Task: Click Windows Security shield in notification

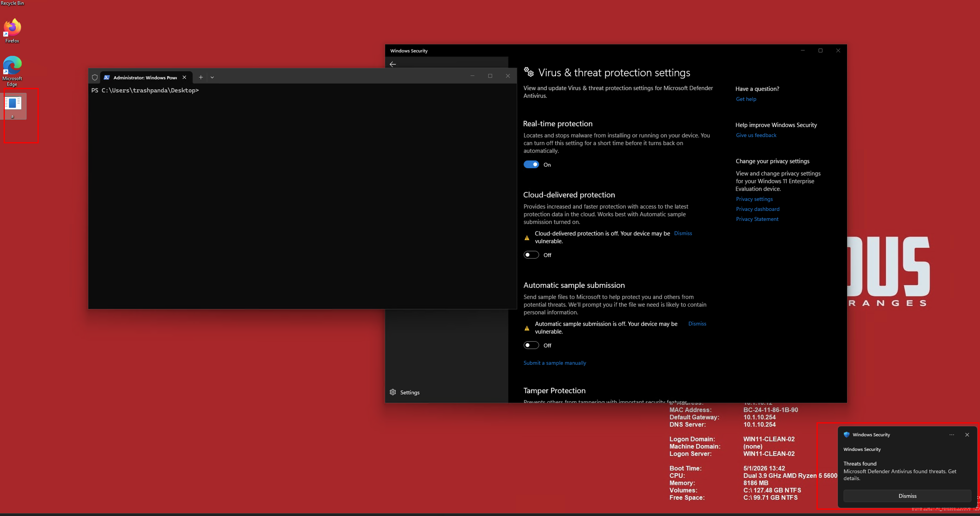Action: pyautogui.click(x=846, y=435)
